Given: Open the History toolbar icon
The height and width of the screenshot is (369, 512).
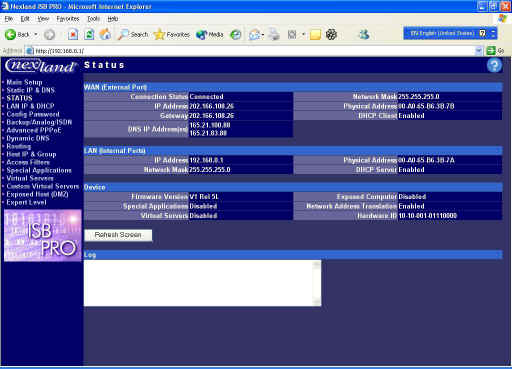Looking at the screenshot, I should tap(236, 34).
